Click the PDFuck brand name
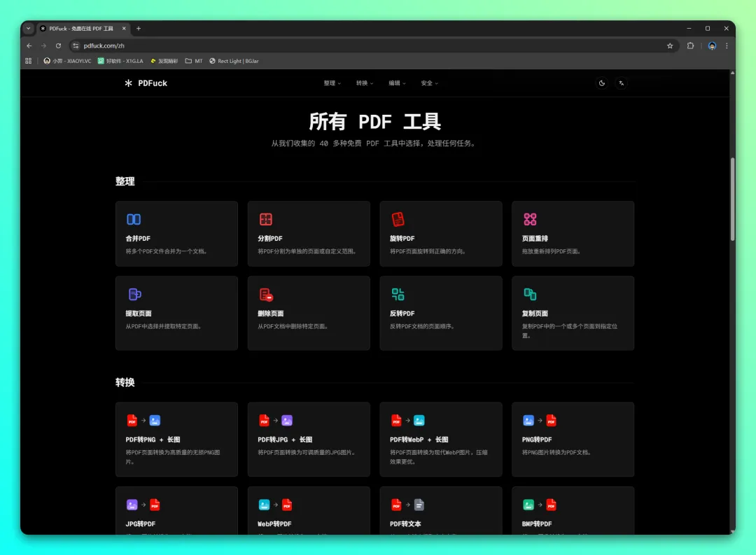 [x=153, y=83]
